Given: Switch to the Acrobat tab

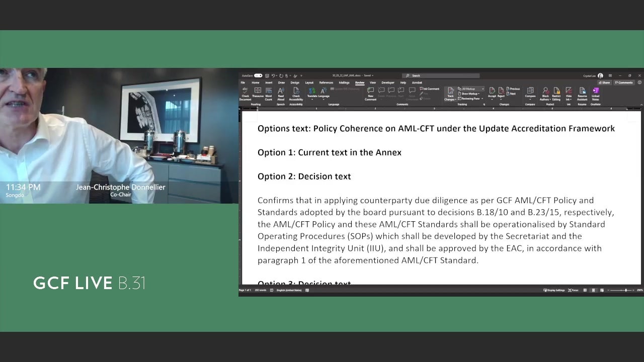Looking at the screenshot, I should (x=417, y=82).
